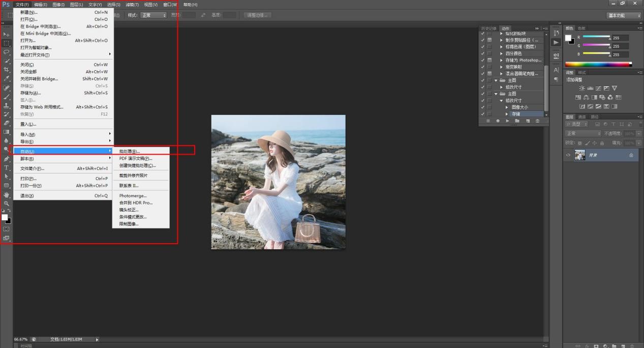The height and width of the screenshot is (348, 644).
Task: Toggle the dialog box for the 存储 step
Action: (489, 114)
